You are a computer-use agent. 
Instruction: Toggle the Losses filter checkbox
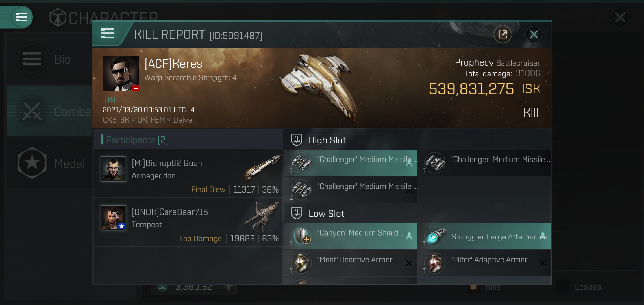(x=563, y=287)
